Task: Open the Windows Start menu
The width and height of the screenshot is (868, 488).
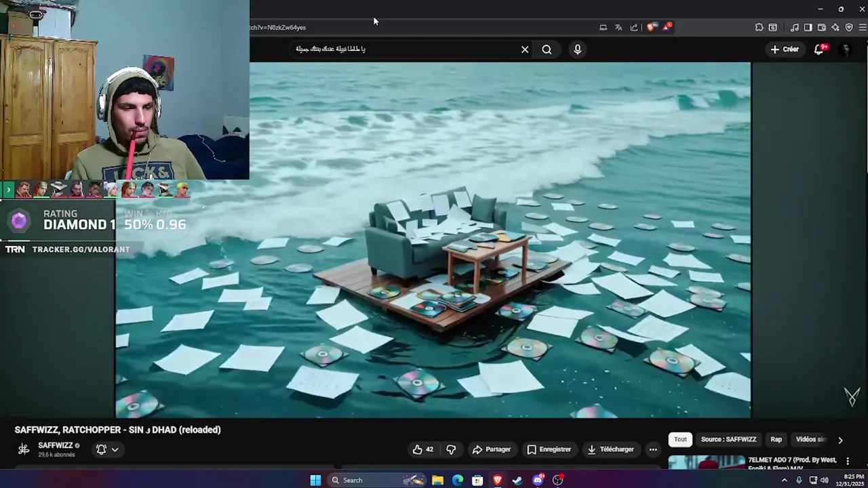Action: [315, 480]
